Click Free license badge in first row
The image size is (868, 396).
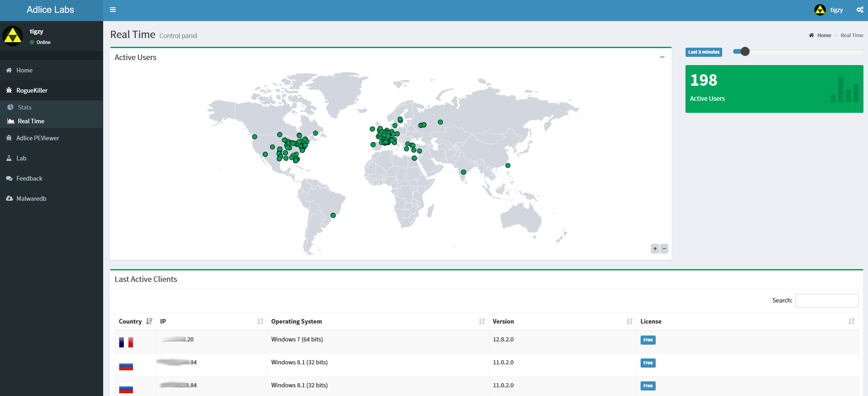[647, 340]
